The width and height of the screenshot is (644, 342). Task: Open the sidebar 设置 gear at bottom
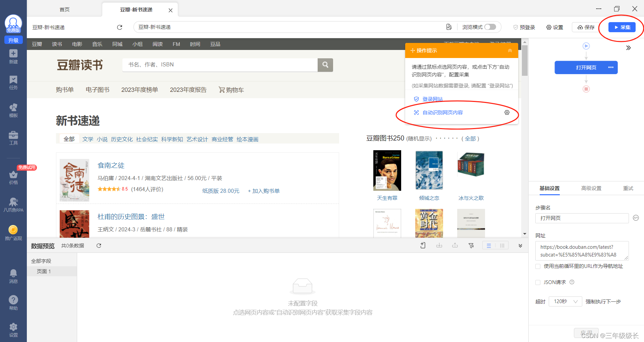point(13,327)
